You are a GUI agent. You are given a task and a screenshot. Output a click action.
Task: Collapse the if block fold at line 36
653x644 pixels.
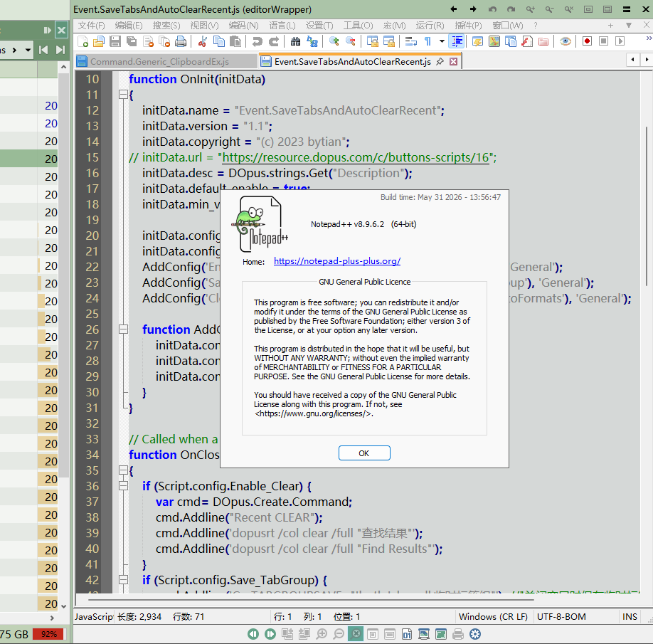click(x=123, y=486)
